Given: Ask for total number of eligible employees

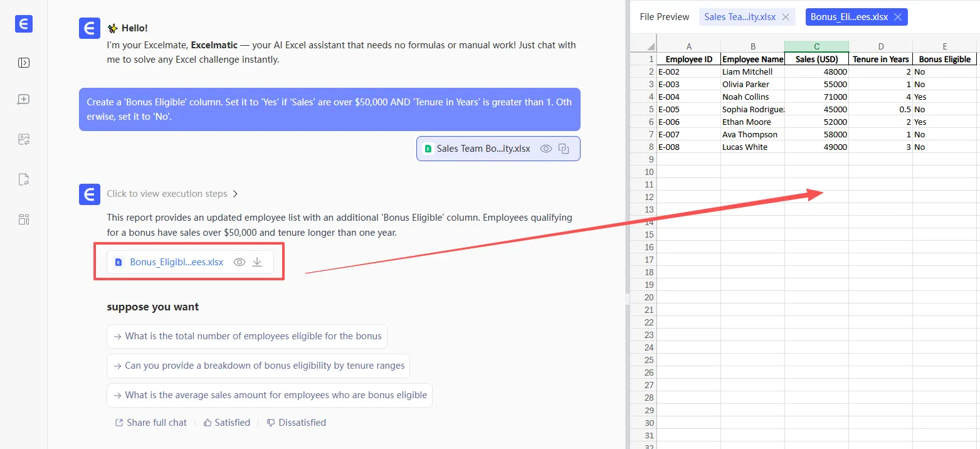Looking at the screenshot, I should pyautogui.click(x=247, y=336).
